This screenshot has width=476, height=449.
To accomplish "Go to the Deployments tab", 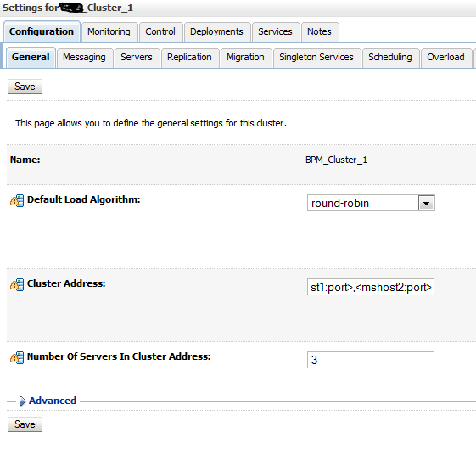I will 217,32.
